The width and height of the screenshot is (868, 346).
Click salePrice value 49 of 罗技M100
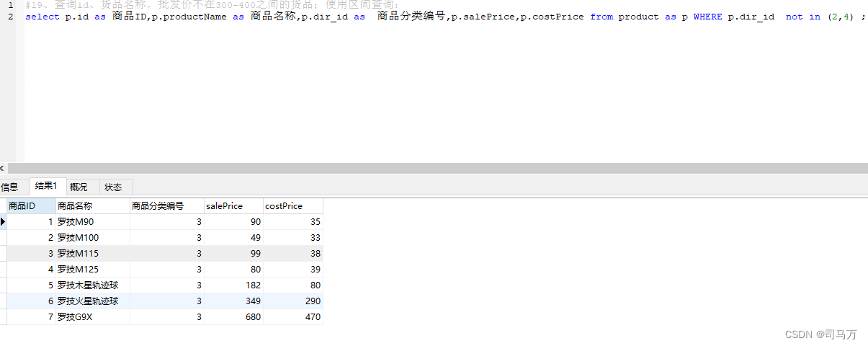233,238
